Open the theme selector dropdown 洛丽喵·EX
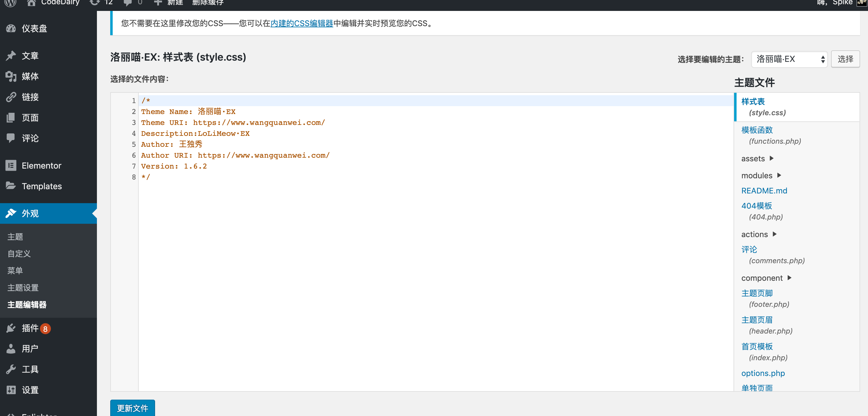The height and width of the screenshot is (416, 868). pyautogui.click(x=789, y=59)
